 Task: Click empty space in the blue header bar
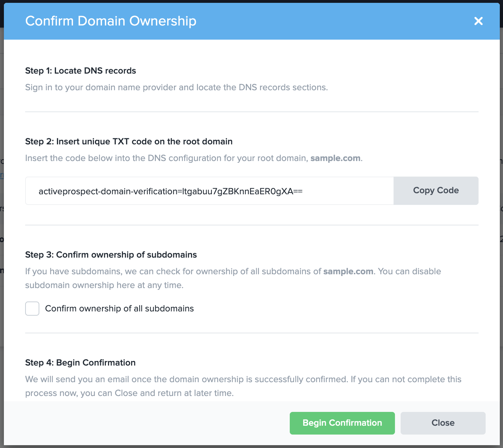319,21
